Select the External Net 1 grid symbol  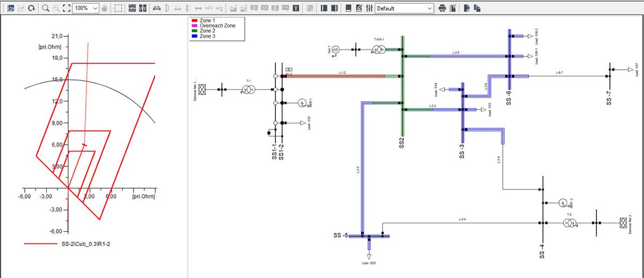pos(202,90)
